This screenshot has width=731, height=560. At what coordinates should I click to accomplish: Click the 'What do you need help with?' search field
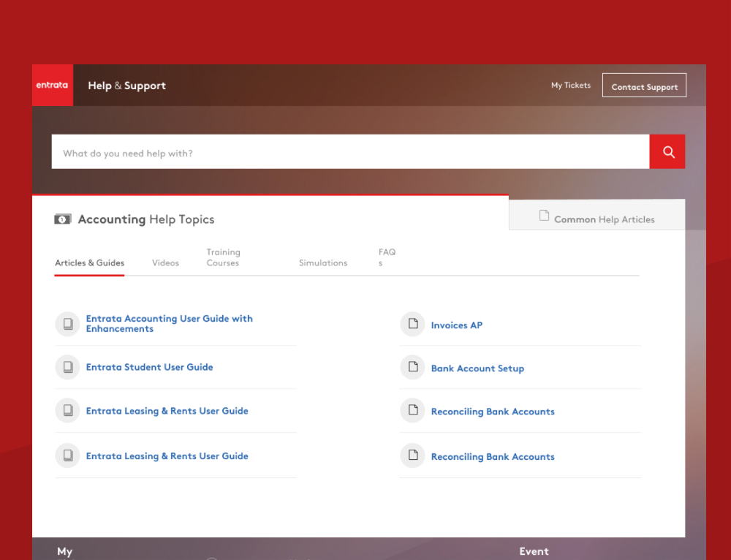(350, 152)
